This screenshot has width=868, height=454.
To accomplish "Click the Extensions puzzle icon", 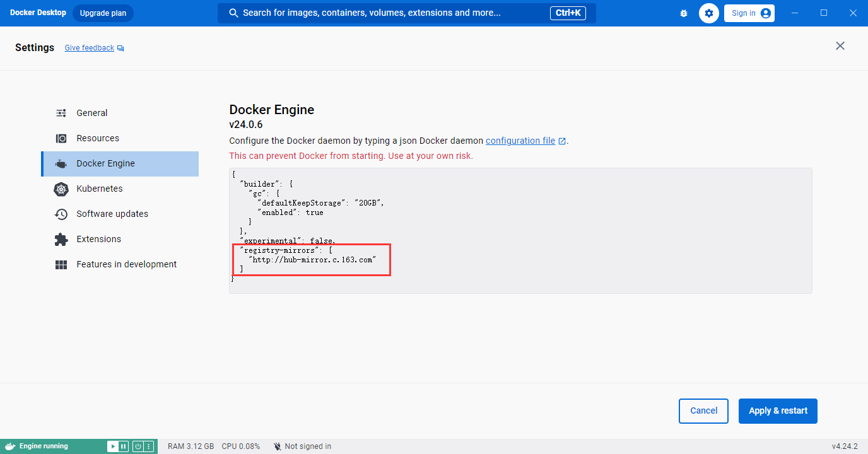I will 61,239.
